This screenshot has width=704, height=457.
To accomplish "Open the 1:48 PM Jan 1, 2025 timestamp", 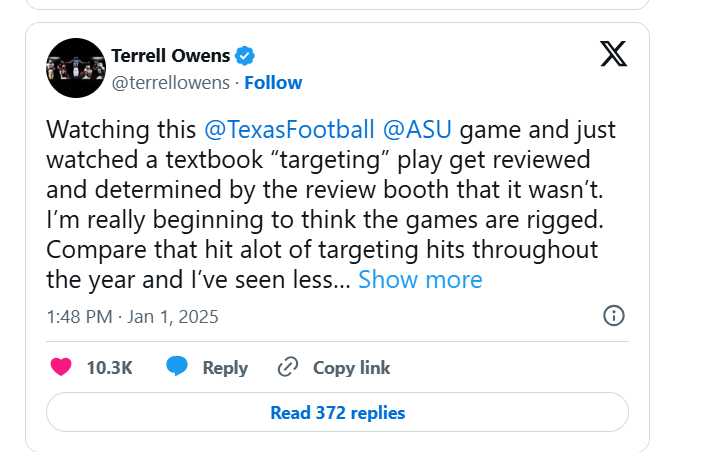I will pos(132,317).
